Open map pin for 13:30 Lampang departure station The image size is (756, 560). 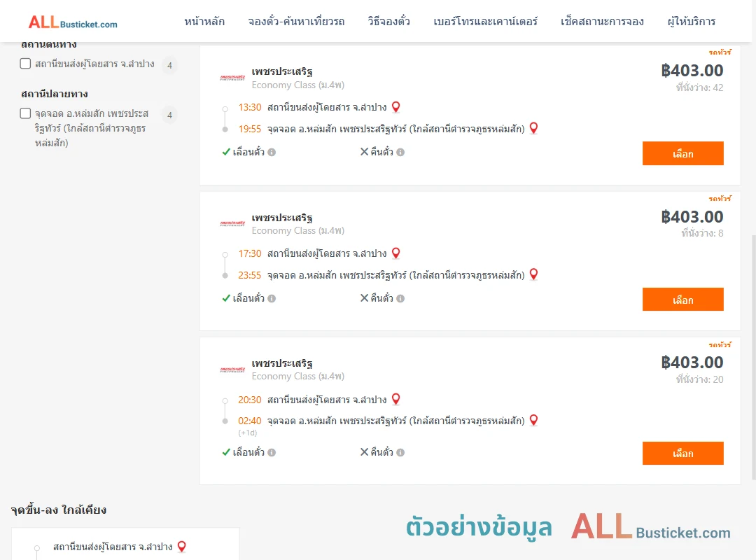click(x=395, y=107)
